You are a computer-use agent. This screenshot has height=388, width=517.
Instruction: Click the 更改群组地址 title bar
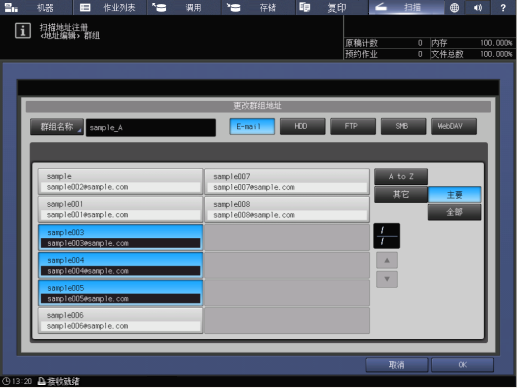(x=258, y=106)
